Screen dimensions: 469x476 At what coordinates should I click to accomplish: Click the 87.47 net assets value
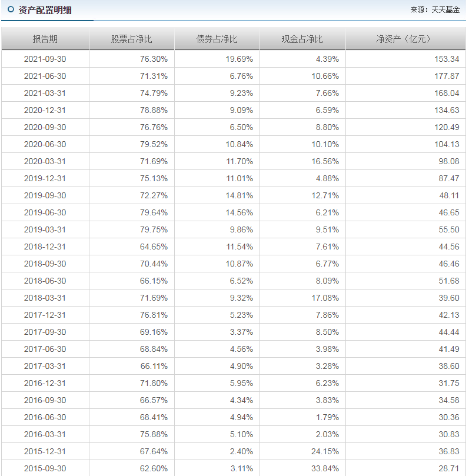[x=449, y=178]
